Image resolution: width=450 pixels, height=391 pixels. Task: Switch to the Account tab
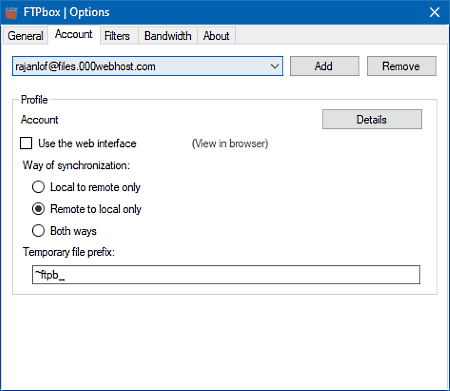[74, 34]
